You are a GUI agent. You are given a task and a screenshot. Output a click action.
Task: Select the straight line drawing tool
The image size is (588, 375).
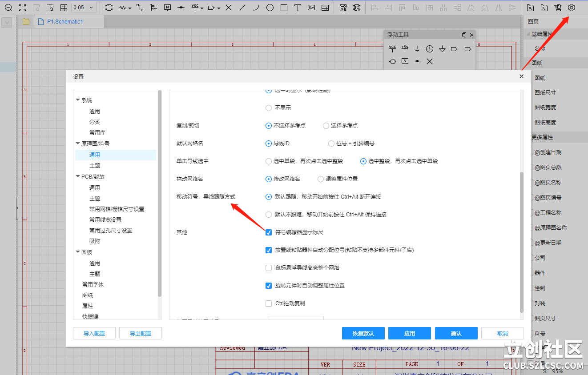[x=242, y=8]
